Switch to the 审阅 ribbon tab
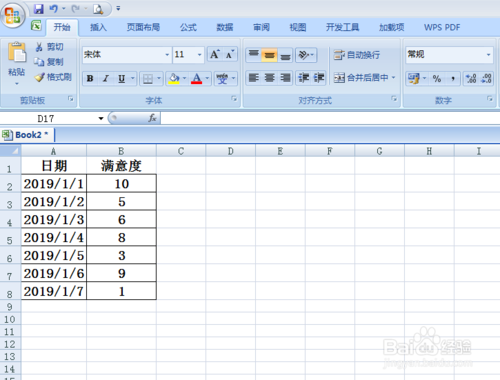 click(x=261, y=27)
